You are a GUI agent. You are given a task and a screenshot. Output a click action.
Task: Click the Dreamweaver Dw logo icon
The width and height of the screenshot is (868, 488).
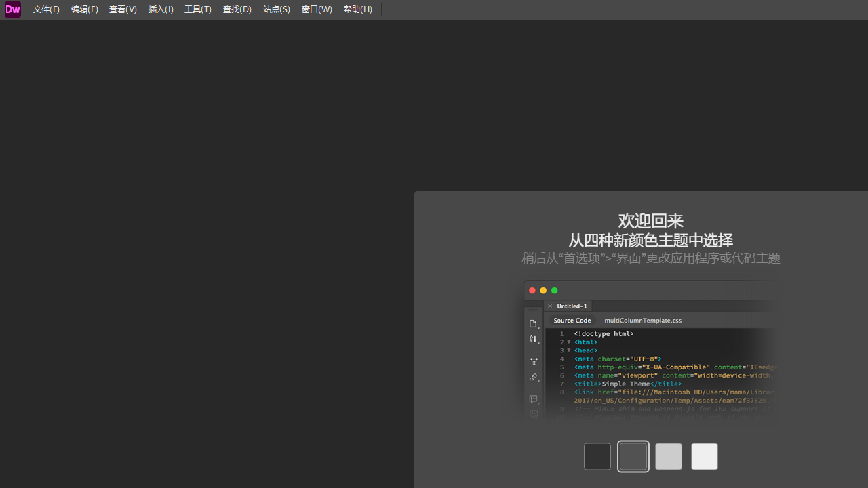coord(12,9)
